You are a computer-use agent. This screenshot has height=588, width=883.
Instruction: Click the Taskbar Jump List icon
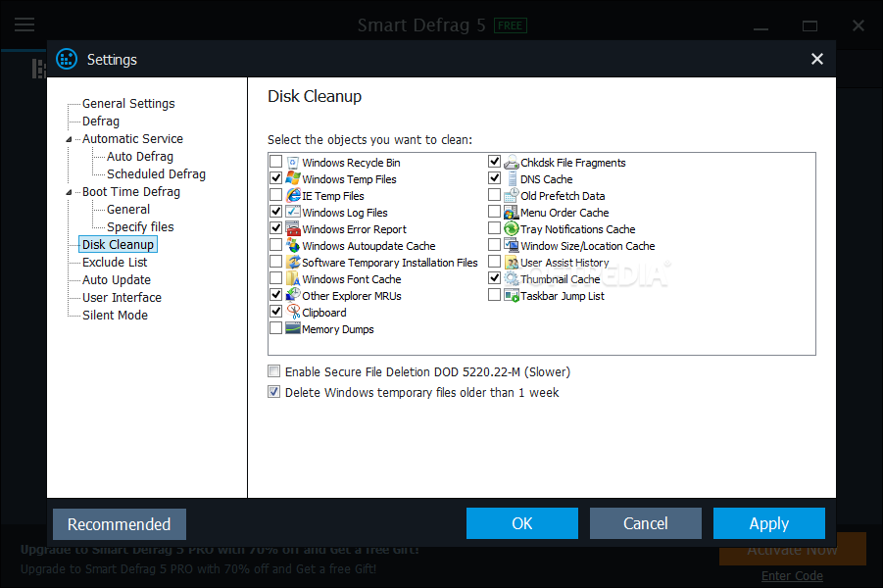[x=512, y=295]
